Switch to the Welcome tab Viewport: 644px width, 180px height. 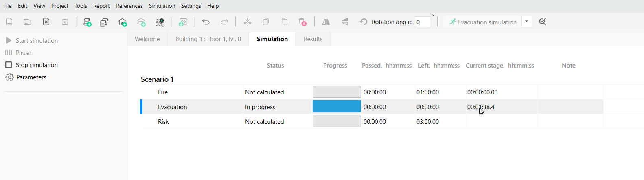(147, 39)
